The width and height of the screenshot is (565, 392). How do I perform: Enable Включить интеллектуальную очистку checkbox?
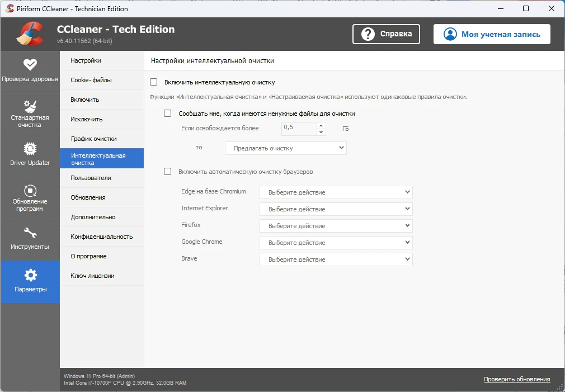(x=153, y=82)
